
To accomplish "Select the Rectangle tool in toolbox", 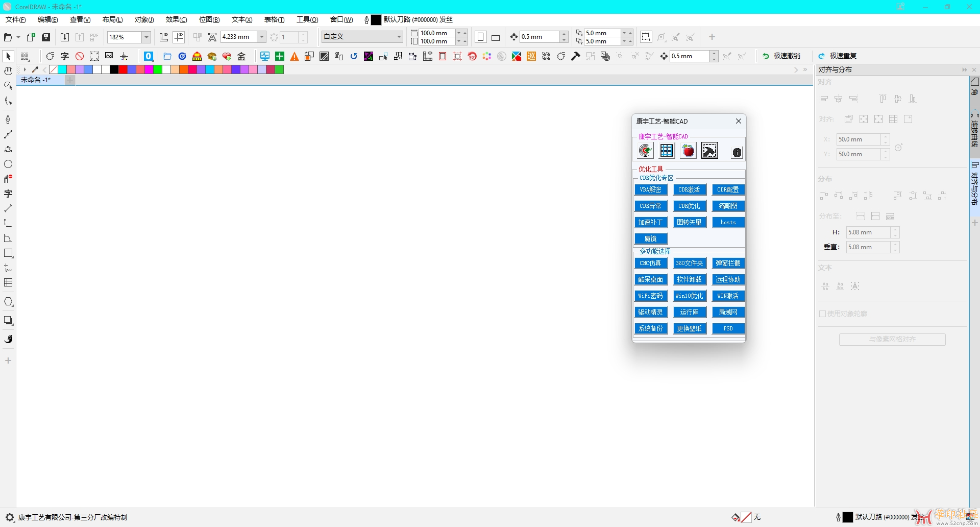I will click(x=8, y=253).
